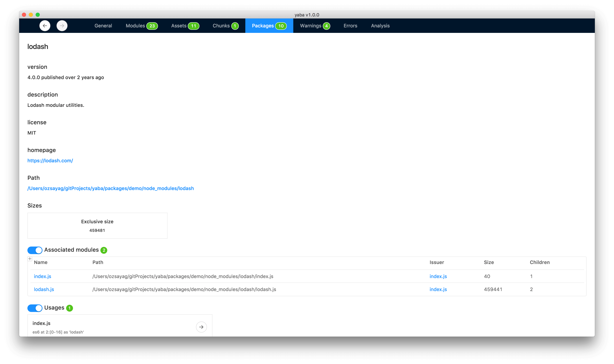The height and width of the screenshot is (364, 614).
Task: Switch to the Analysis tab
Action: pos(380,26)
